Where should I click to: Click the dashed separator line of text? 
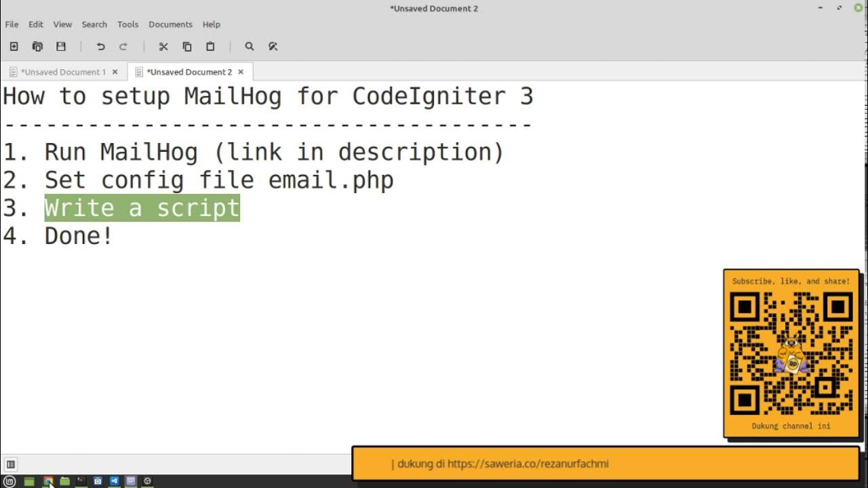(x=268, y=125)
